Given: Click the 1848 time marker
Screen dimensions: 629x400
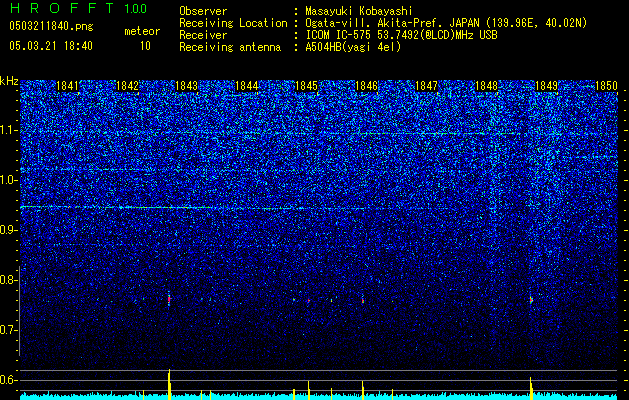Looking at the screenshot, I should pyautogui.click(x=486, y=86).
